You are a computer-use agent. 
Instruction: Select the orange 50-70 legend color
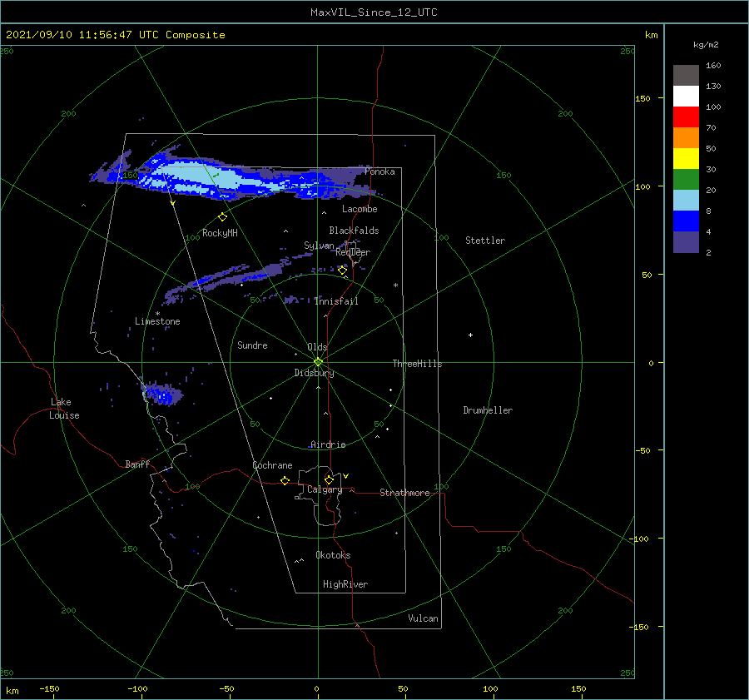click(x=686, y=137)
